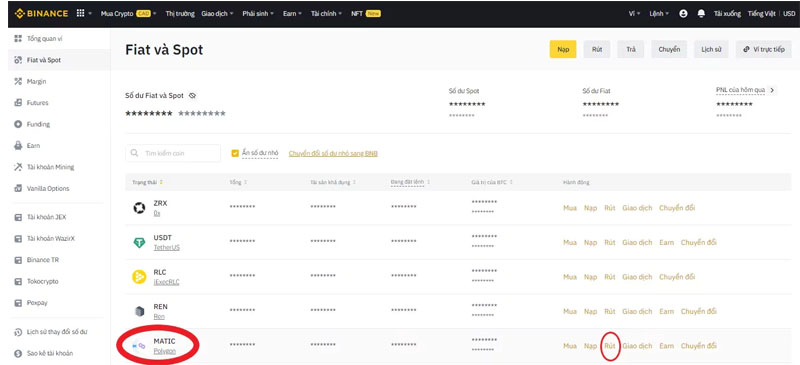This screenshot has width=800, height=365.
Task: Click the MATIC Polygon coin logo
Action: coord(139,346)
